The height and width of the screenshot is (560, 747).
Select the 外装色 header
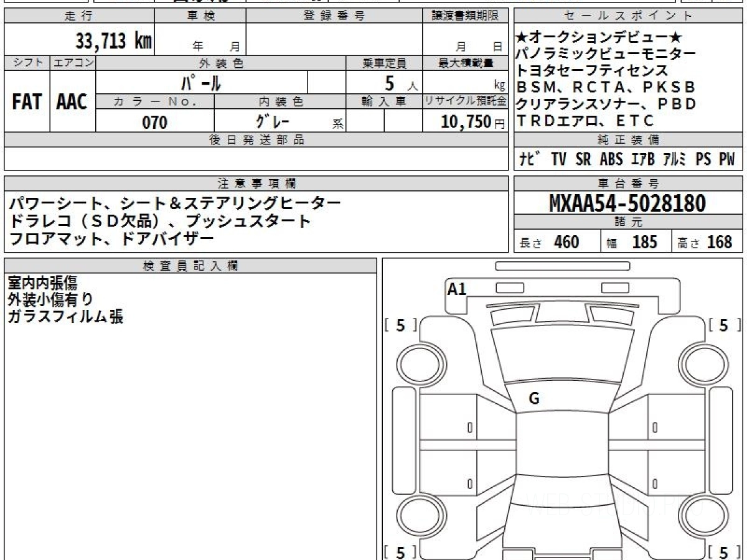click(221, 63)
